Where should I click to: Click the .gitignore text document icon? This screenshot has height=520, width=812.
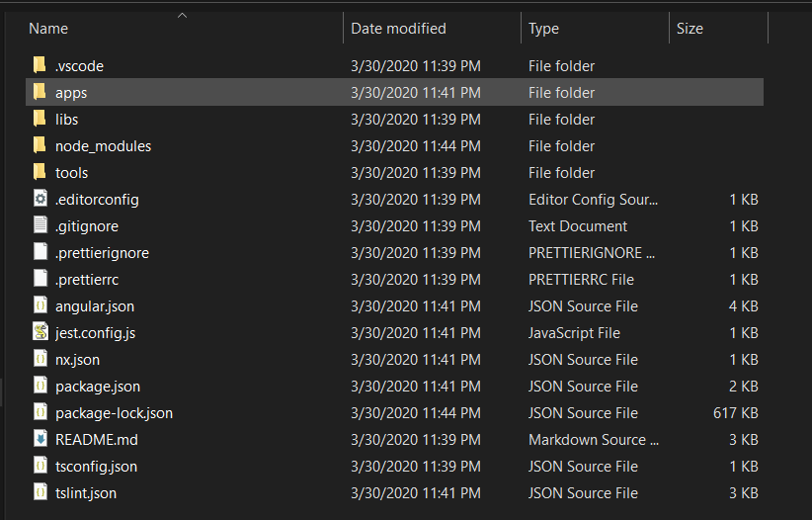click(40, 225)
